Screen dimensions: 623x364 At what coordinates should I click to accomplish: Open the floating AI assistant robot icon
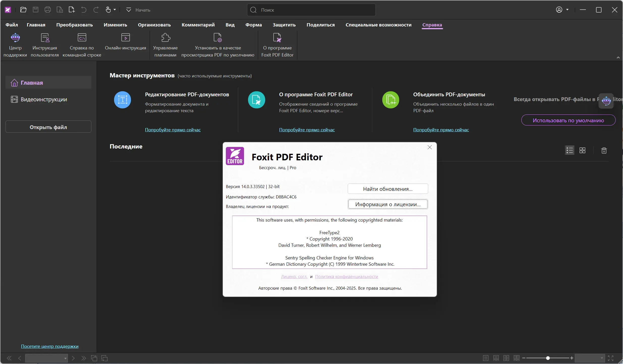coord(606,101)
